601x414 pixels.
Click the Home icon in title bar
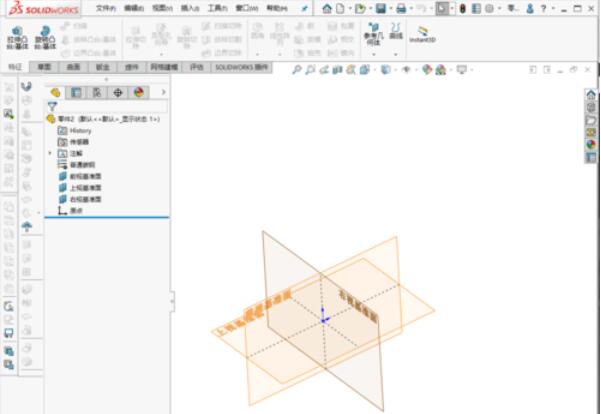coord(327,8)
